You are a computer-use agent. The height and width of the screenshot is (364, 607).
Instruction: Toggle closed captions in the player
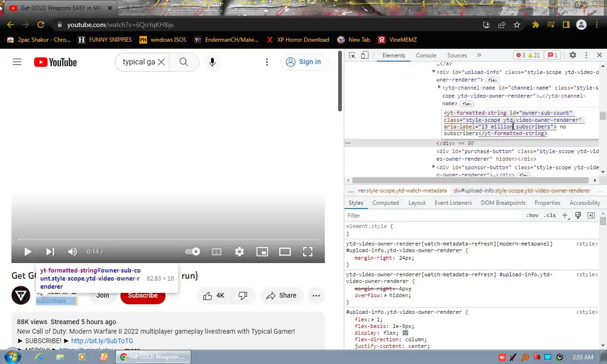[x=217, y=252]
